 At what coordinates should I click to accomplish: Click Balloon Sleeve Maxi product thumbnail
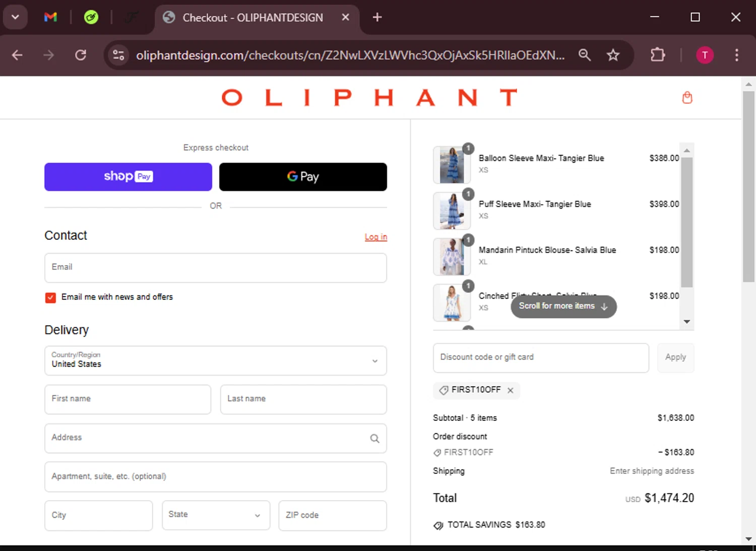452,165
